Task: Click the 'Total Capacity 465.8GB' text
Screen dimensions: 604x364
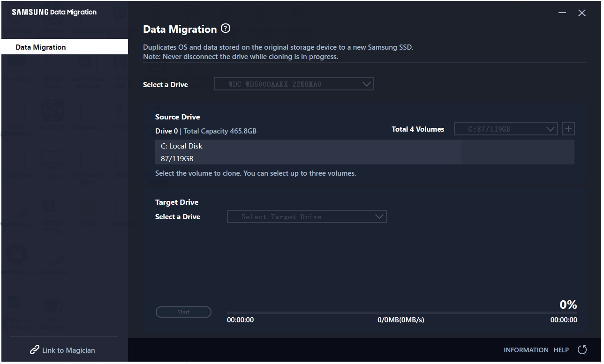Action: pos(220,131)
